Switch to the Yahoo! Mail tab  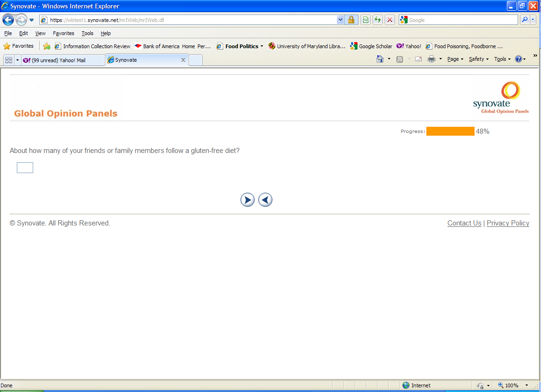tap(63, 60)
